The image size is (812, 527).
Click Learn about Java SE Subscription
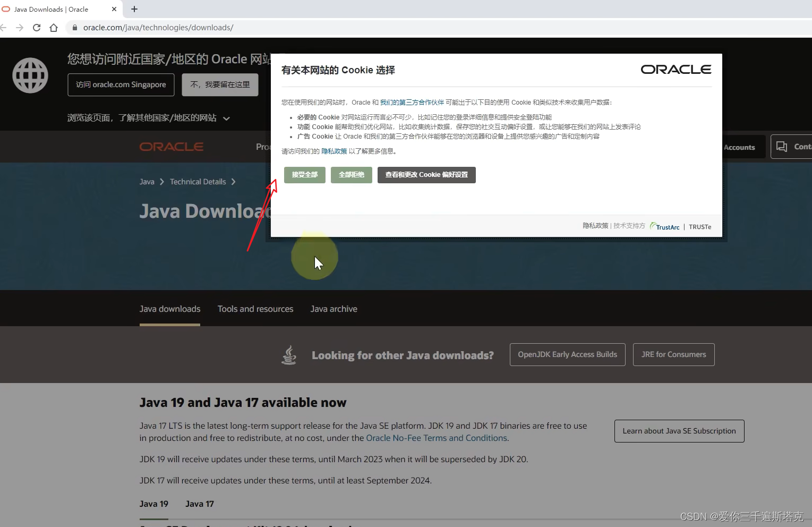coord(679,431)
